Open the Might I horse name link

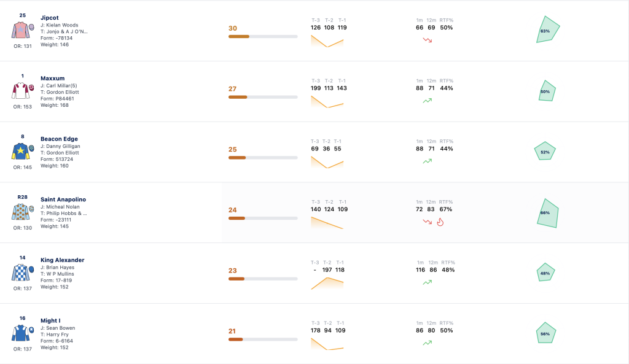click(x=50, y=320)
